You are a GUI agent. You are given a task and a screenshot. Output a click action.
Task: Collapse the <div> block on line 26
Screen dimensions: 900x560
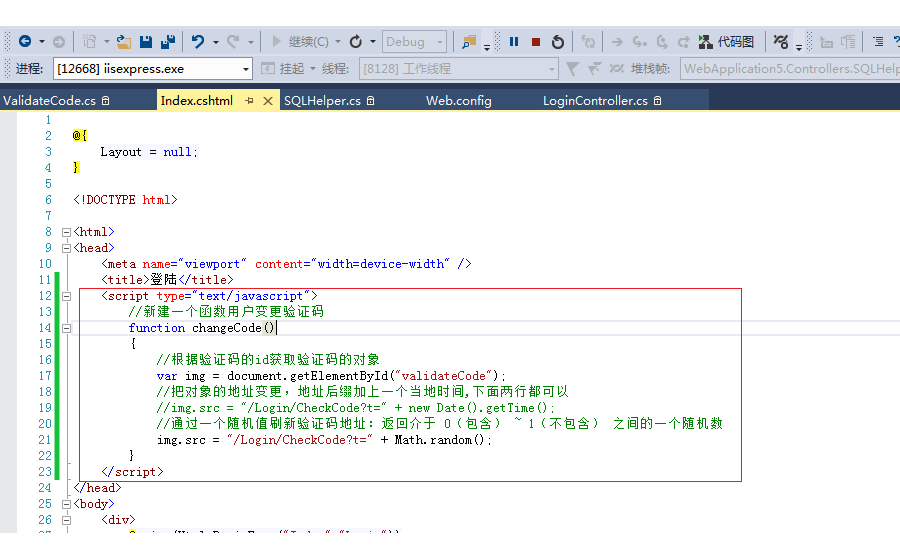66,520
